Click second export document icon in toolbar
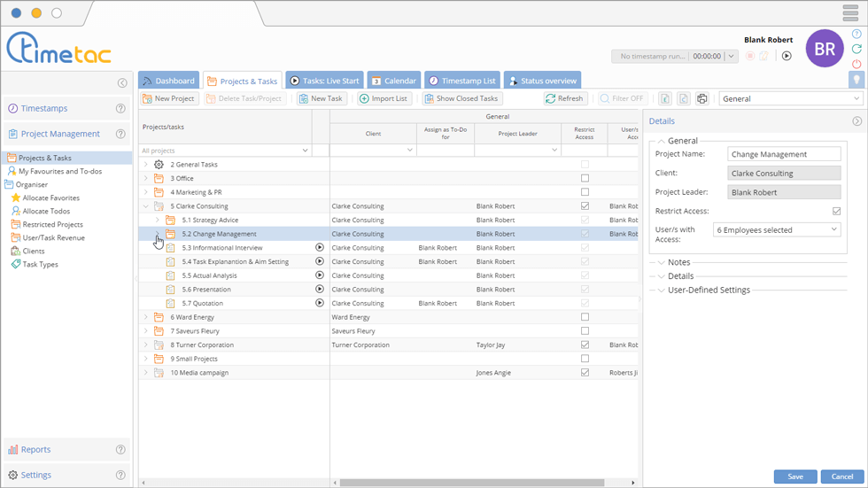The height and width of the screenshot is (488, 868). pos(684,98)
